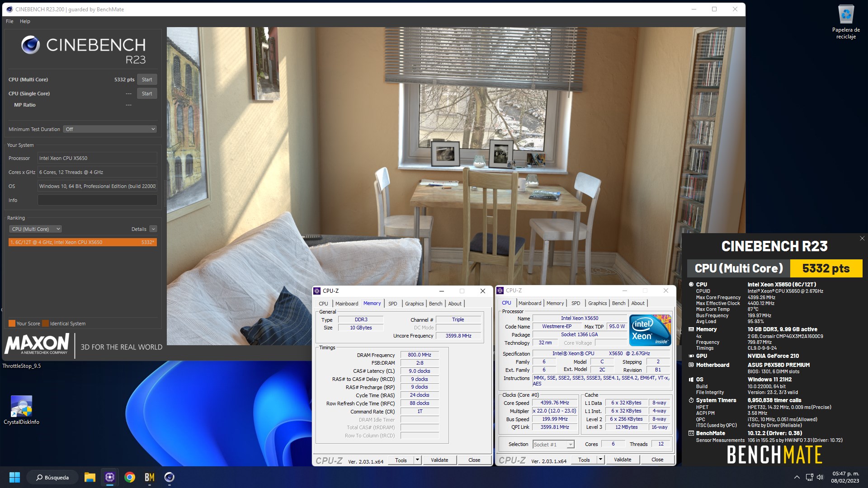Open Mainboard tab in CPU-Z Memory window
The width and height of the screenshot is (868, 488).
tap(346, 304)
